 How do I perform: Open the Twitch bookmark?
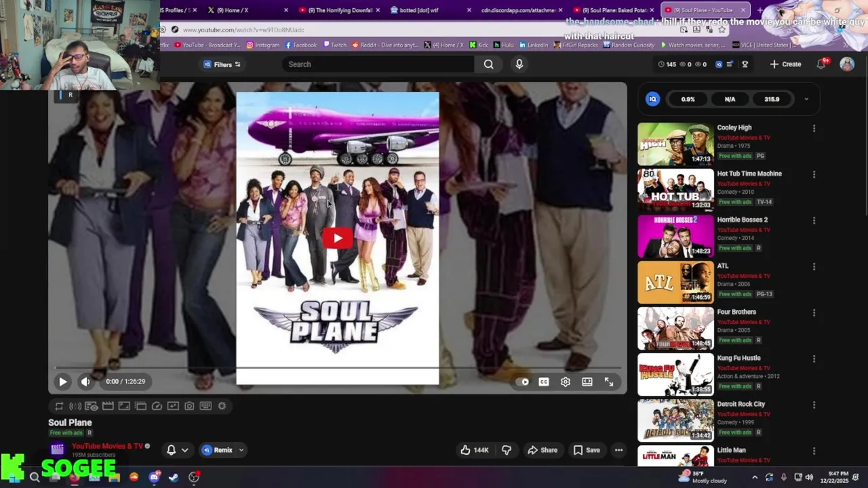334,45
